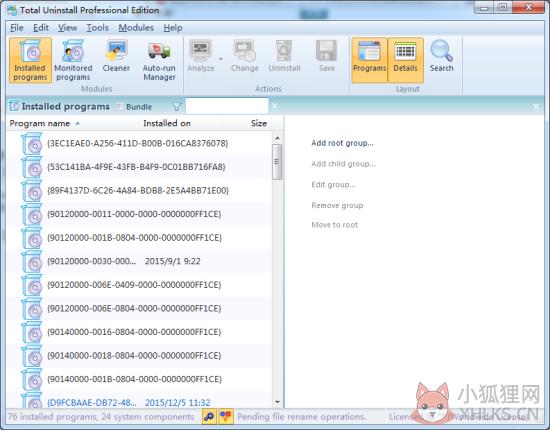550x430 pixels.
Task: Click Edit group link
Action: 333,184
